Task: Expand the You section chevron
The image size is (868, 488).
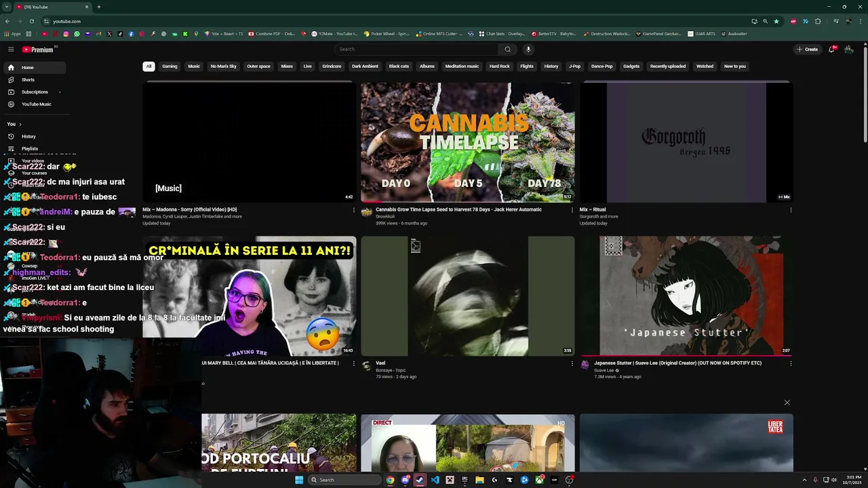Action: coord(20,124)
